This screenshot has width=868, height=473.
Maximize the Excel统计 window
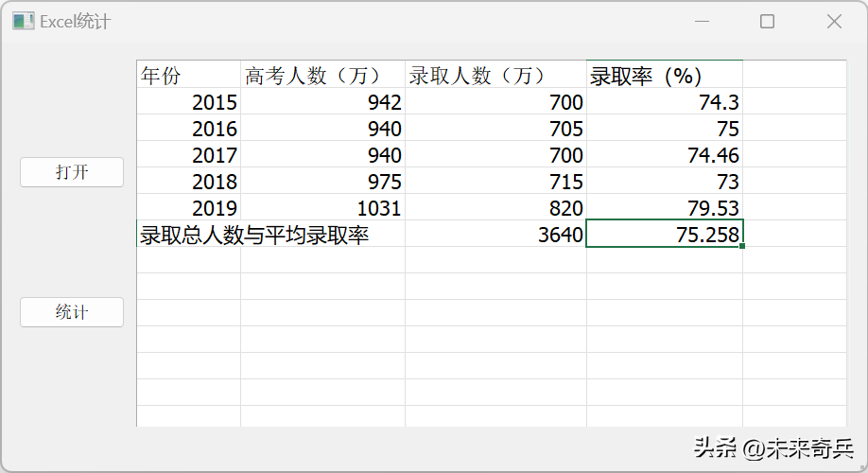coord(767,22)
